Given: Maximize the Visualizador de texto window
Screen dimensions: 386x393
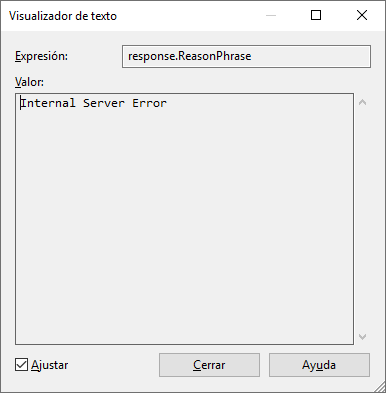Looking at the screenshot, I should (x=316, y=15).
